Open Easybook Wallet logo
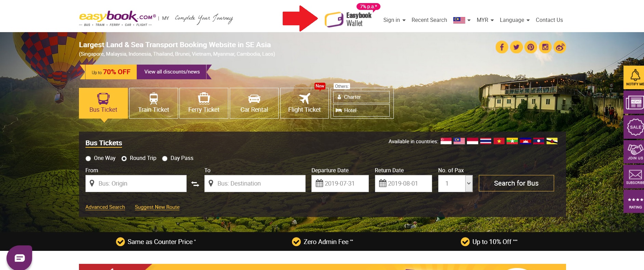The height and width of the screenshot is (270, 644). click(x=348, y=19)
